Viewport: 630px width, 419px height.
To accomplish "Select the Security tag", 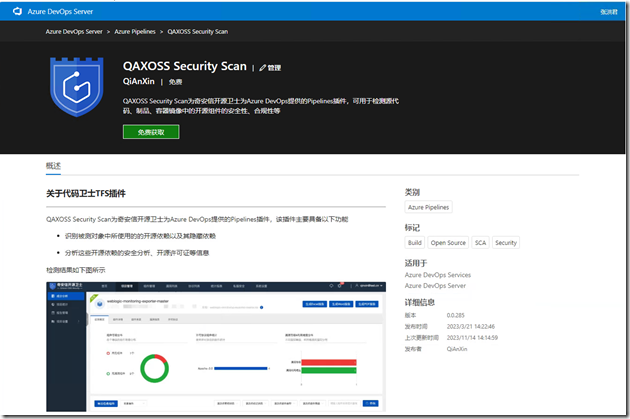I will pos(506,243).
